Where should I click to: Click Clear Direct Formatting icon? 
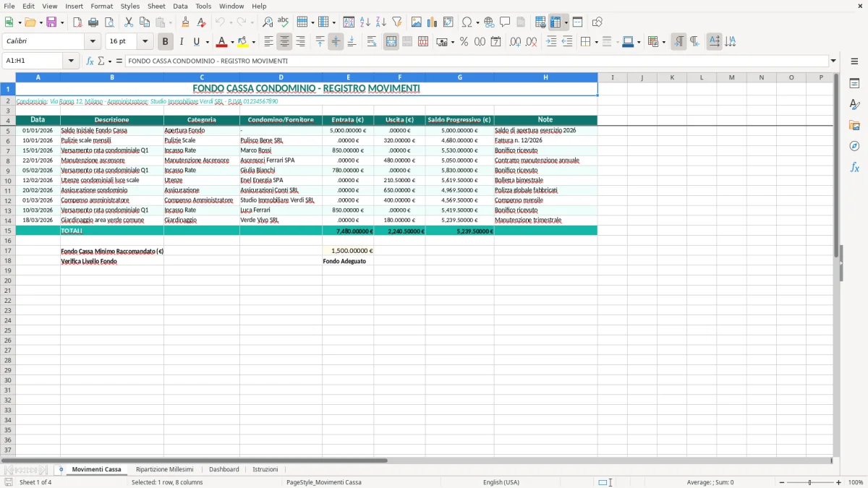coord(202,22)
